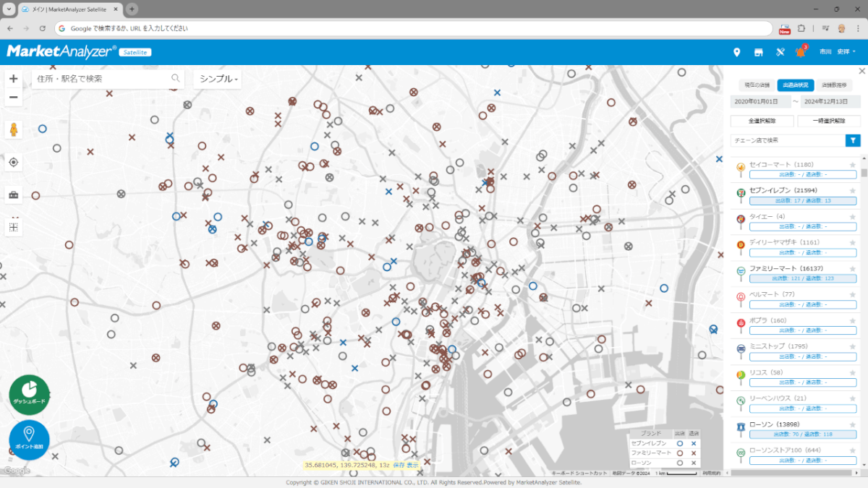Click the current location target icon
This screenshot has width=868, height=488.
click(13, 162)
